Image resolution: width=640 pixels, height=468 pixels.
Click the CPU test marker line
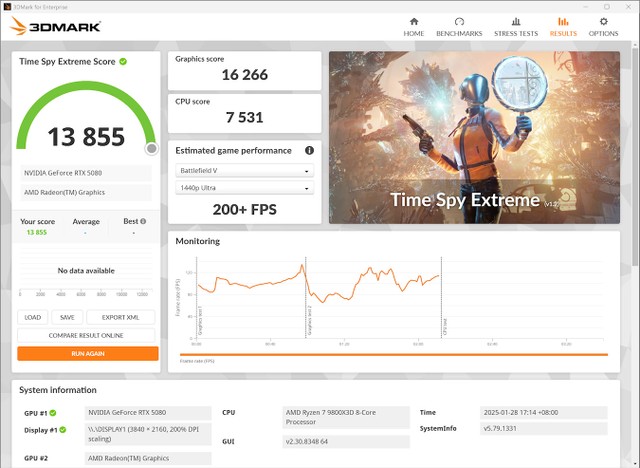click(441, 297)
